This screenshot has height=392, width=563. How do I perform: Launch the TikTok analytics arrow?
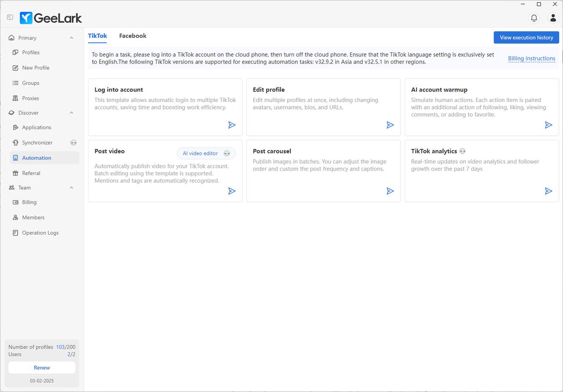(x=548, y=191)
